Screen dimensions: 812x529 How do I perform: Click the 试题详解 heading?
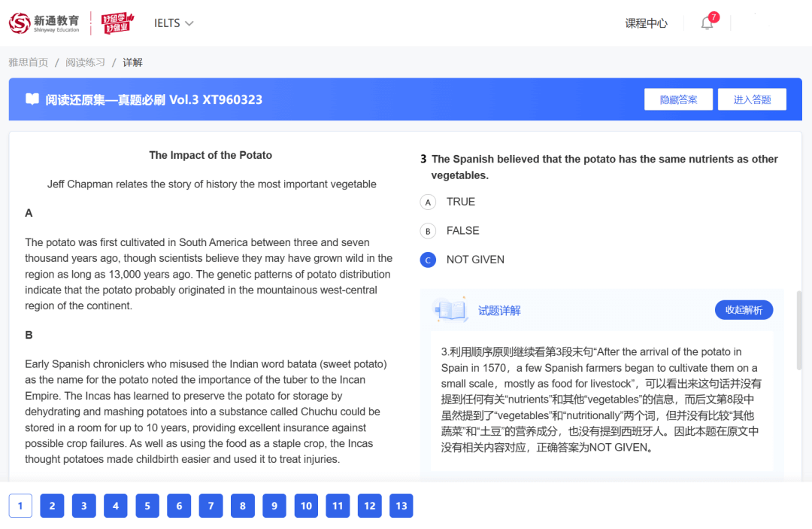(499, 310)
